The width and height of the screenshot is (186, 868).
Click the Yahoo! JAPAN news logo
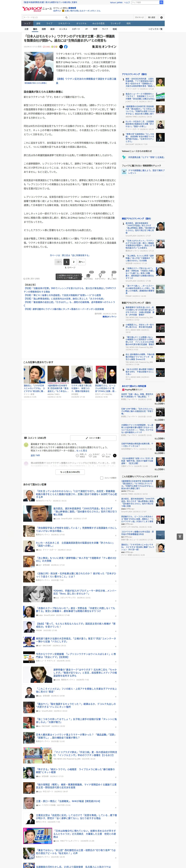point(37,9)
